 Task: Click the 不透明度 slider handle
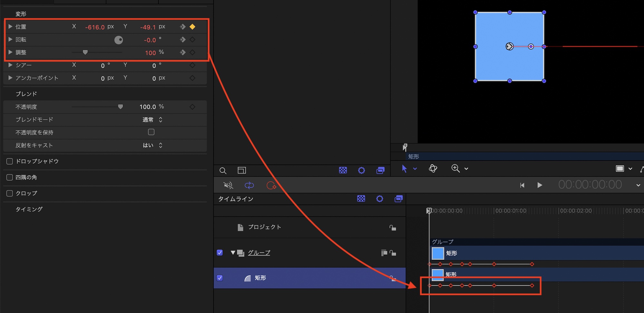click(120, 107)
